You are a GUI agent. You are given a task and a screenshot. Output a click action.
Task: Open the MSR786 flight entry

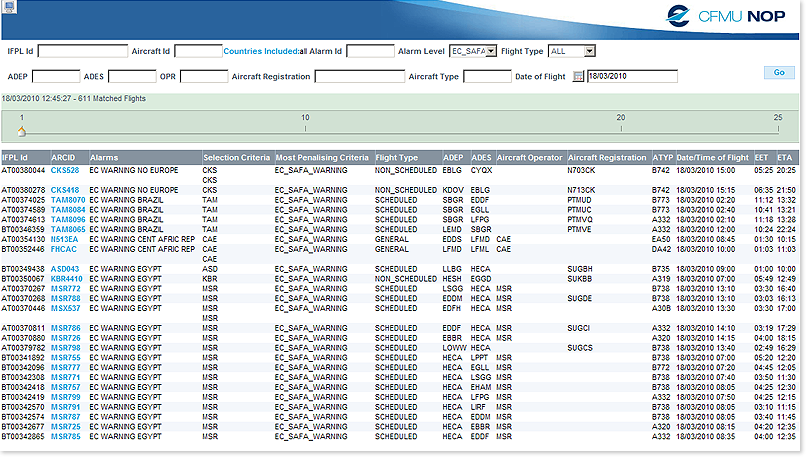[x=66, y=327]
